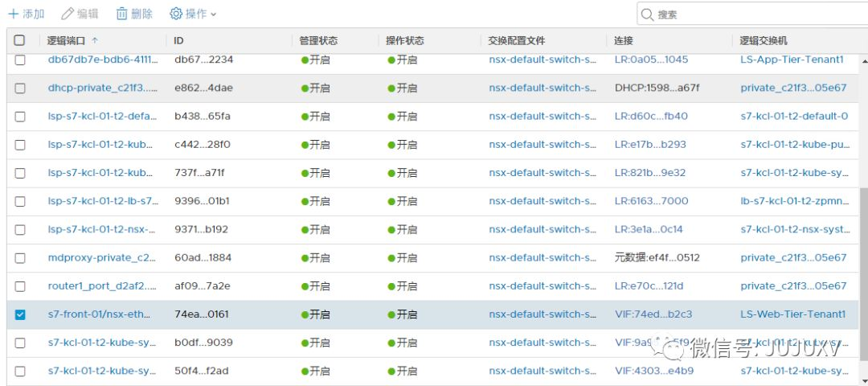The height and width of the screenshot is (386, 868).
Task: Click sort arrow beside 逻辑端口 header
Action: tap(95, 40)
